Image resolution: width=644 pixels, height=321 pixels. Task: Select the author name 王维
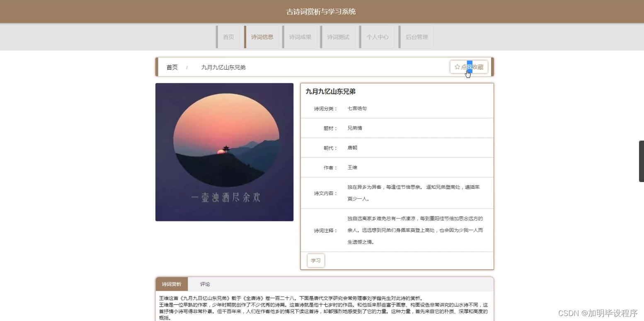[x=352, y=167]
